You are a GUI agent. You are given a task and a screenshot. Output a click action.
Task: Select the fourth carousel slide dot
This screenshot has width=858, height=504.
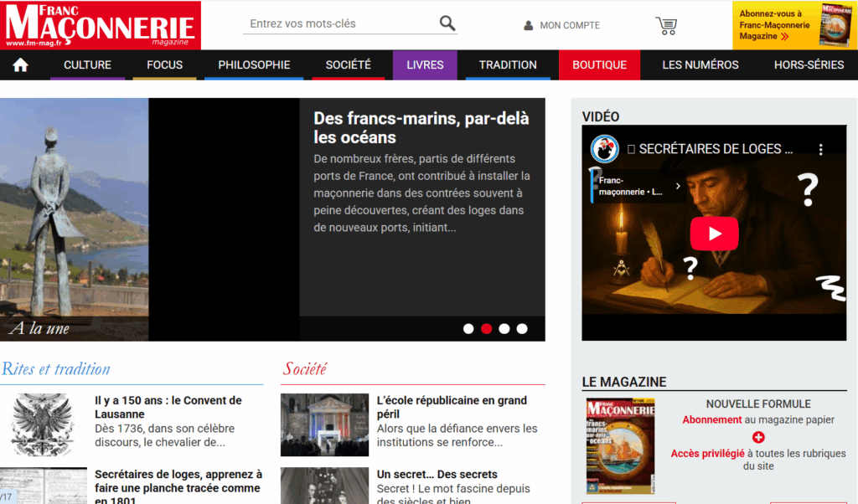click(522, 328)
